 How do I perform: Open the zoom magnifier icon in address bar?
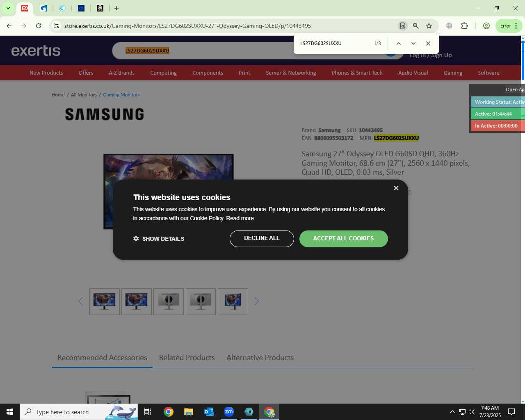[416, 26]
